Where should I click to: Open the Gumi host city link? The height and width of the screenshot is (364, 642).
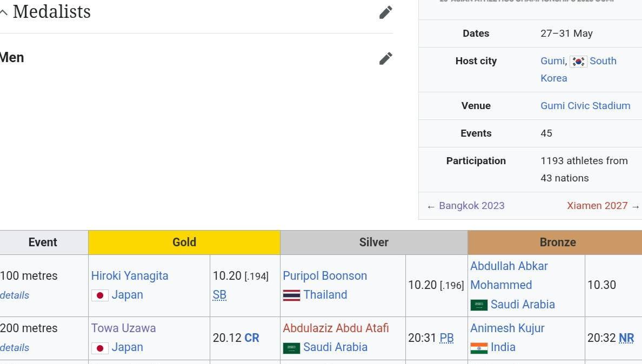click(x=552, y=61)
